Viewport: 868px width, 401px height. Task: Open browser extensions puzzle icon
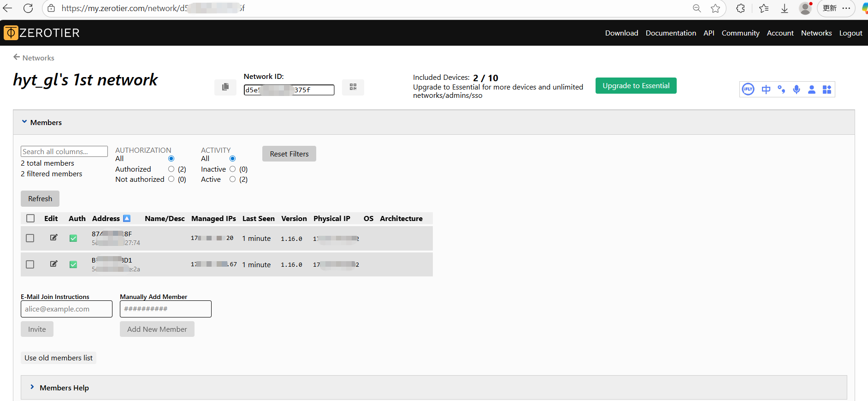coord(740,8)
